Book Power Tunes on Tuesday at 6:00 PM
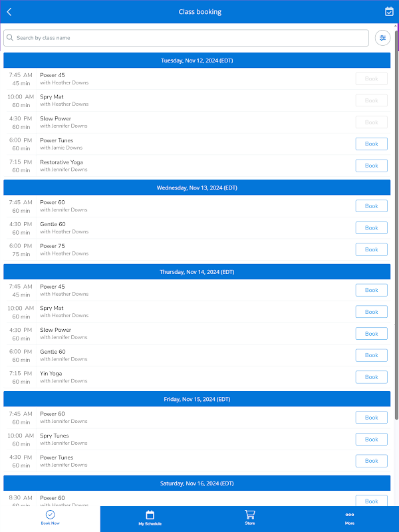399x532 pixels. tap(371, 144)
